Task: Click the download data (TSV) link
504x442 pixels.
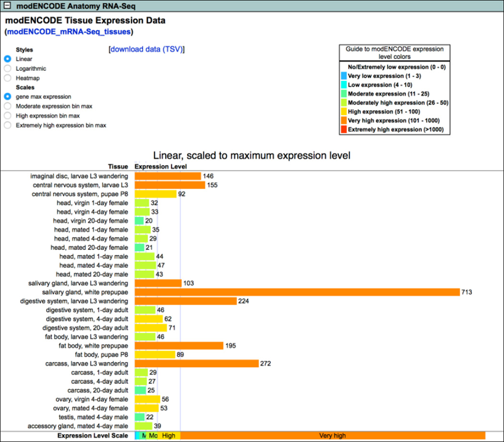Action: pyautogui.click(x=147, y=49)
